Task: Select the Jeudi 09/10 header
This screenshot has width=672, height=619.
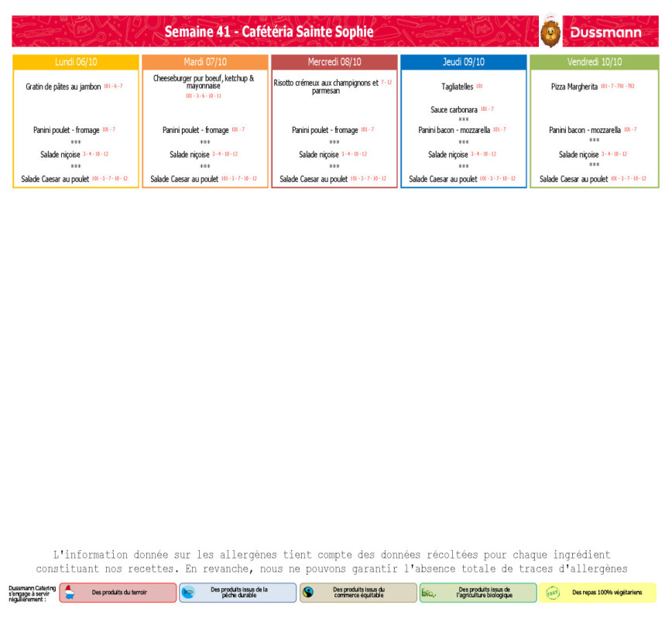Action: click(464, 62)
